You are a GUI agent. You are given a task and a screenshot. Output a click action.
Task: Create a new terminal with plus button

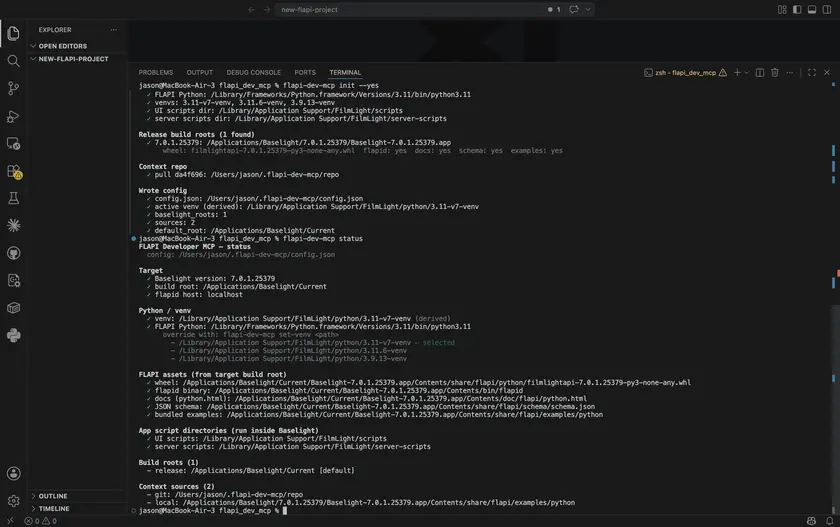[737, 73]
